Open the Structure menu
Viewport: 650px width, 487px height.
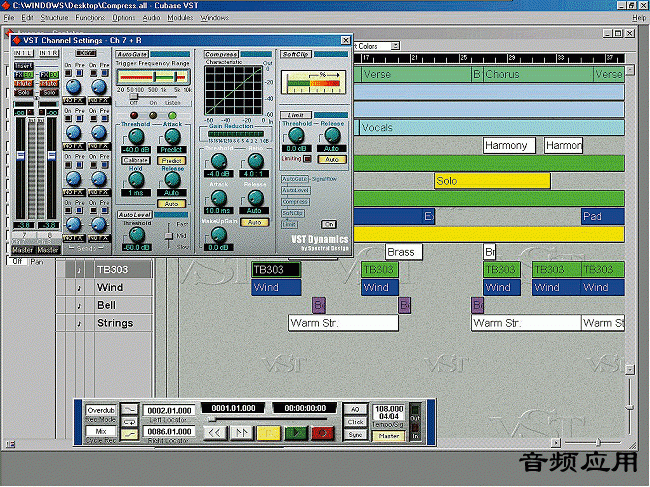click(54, 17)
